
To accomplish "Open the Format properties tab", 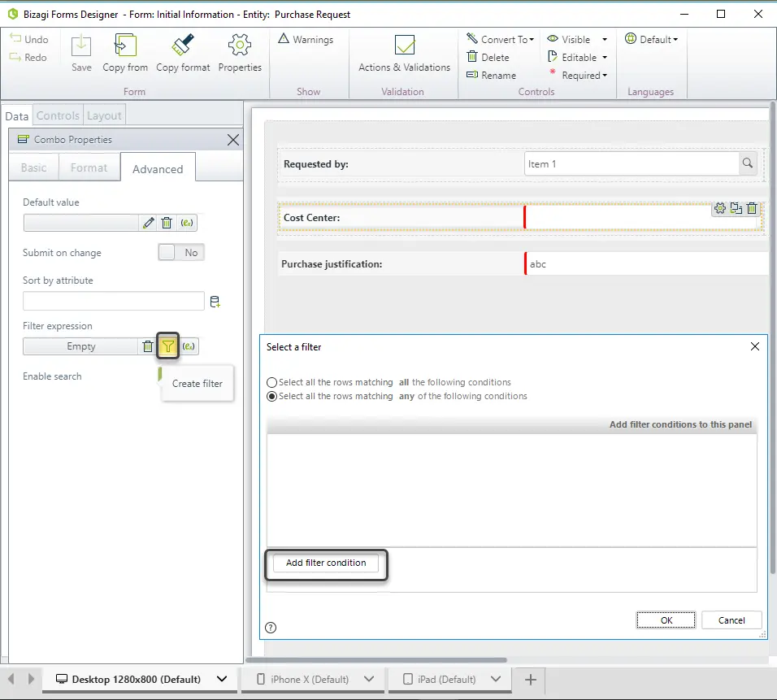I will (x=89, y=167).
